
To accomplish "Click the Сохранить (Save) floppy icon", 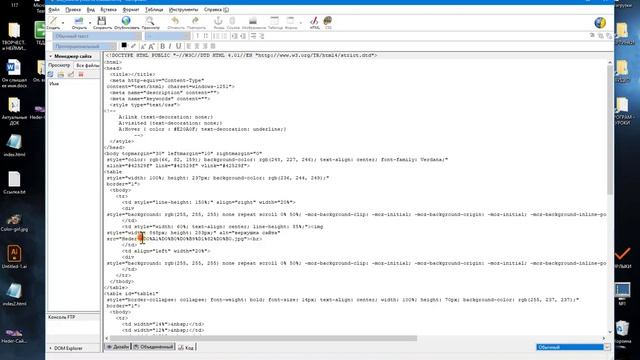I will [102, 21].
